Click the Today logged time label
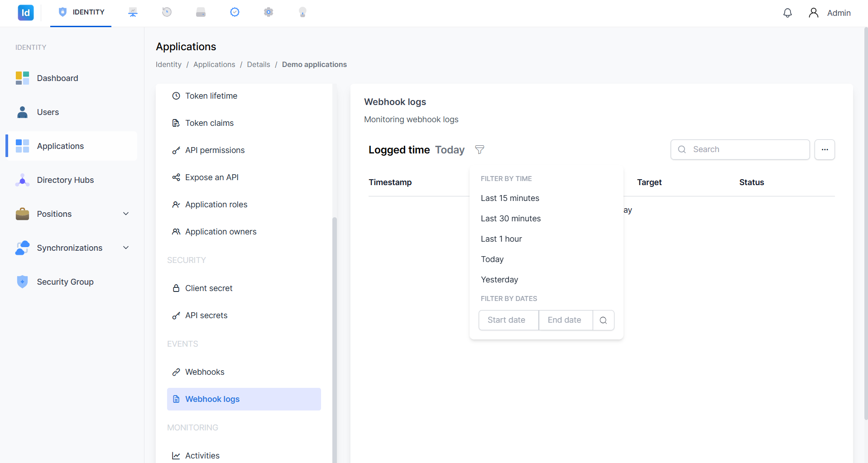Viewport: 868px width, 463px height. tap(450, 150)
